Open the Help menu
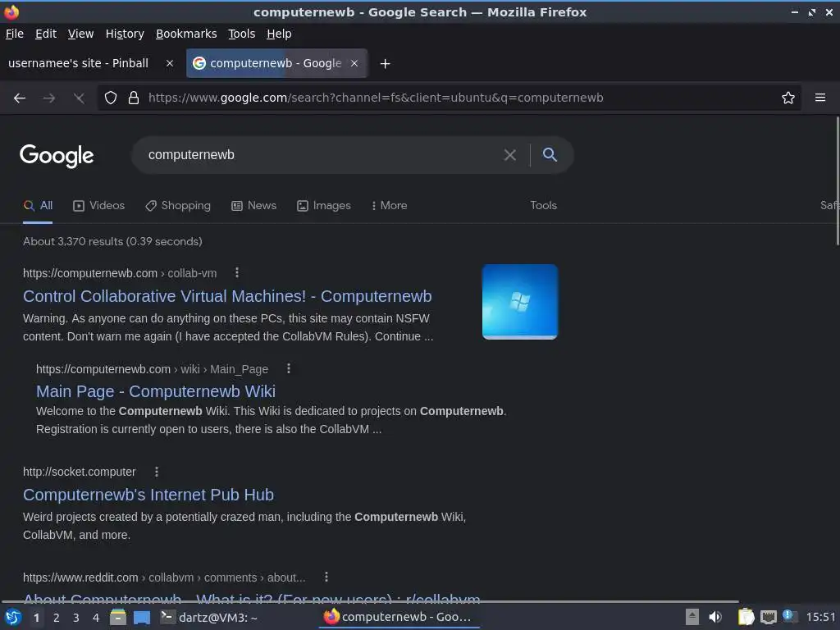840x630 pixels. click(279, 34)
